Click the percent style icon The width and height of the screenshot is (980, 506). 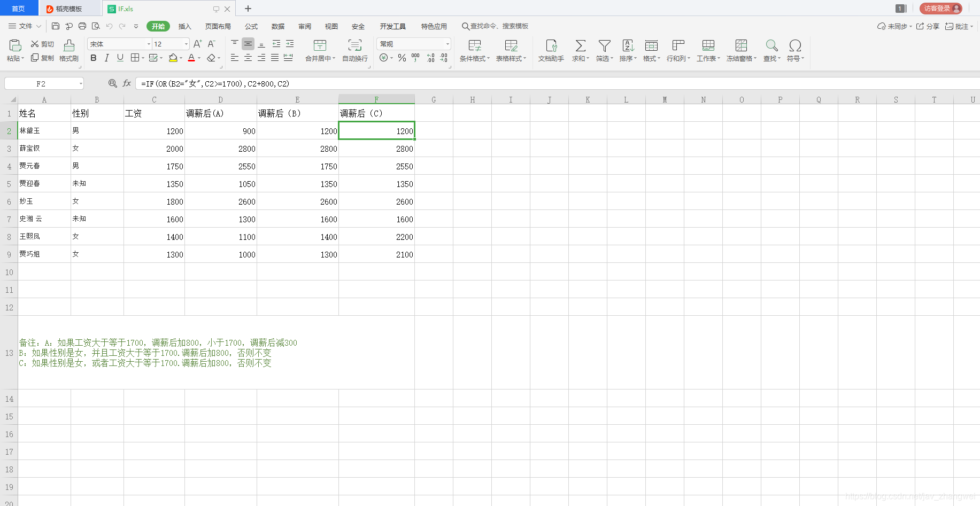[402, 58]
